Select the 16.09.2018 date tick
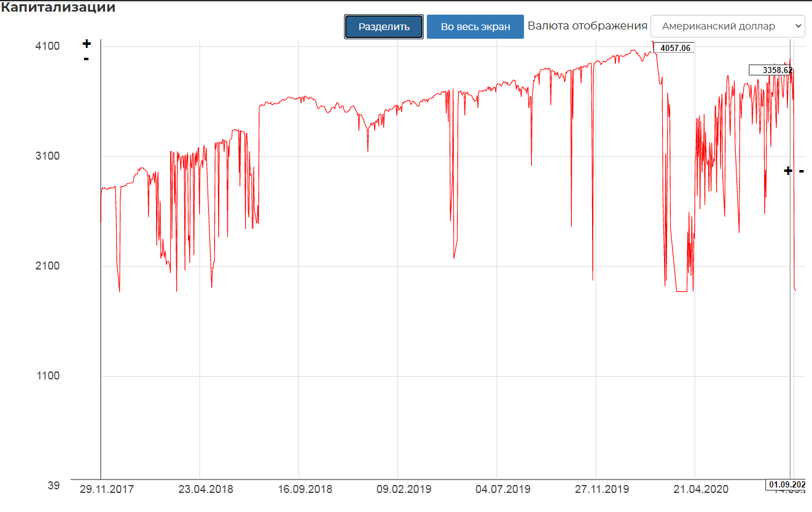The width and height of the screenshot is (812, 512). pyautogui.click(x=305, y=489)
